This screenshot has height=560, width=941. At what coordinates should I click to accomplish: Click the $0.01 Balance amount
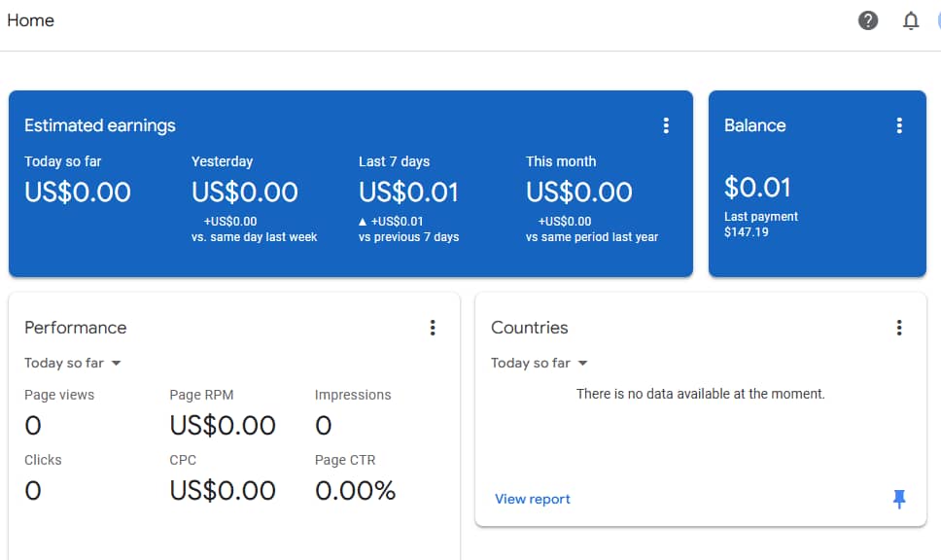(x=757, y=187)
